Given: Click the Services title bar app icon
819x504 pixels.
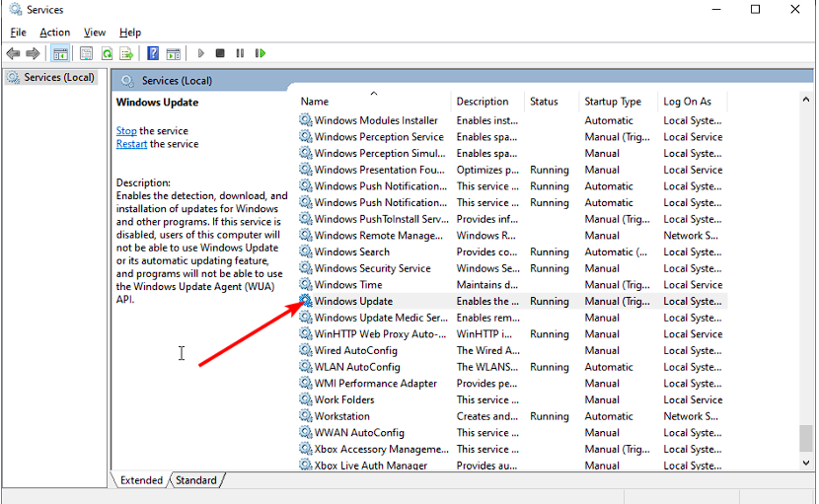Looking at the screenshot, I should pyautogui.click(x=16, y=10).
